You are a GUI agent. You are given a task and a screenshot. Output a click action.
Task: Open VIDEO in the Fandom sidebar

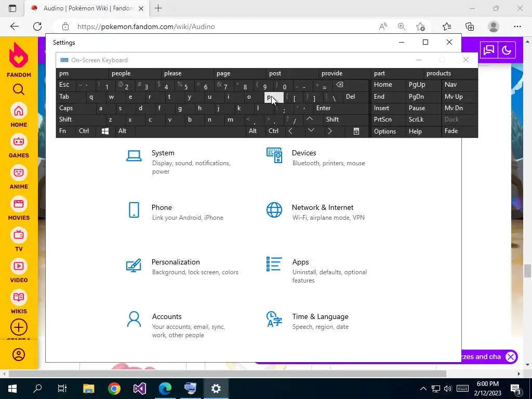[x=19, y=271]
